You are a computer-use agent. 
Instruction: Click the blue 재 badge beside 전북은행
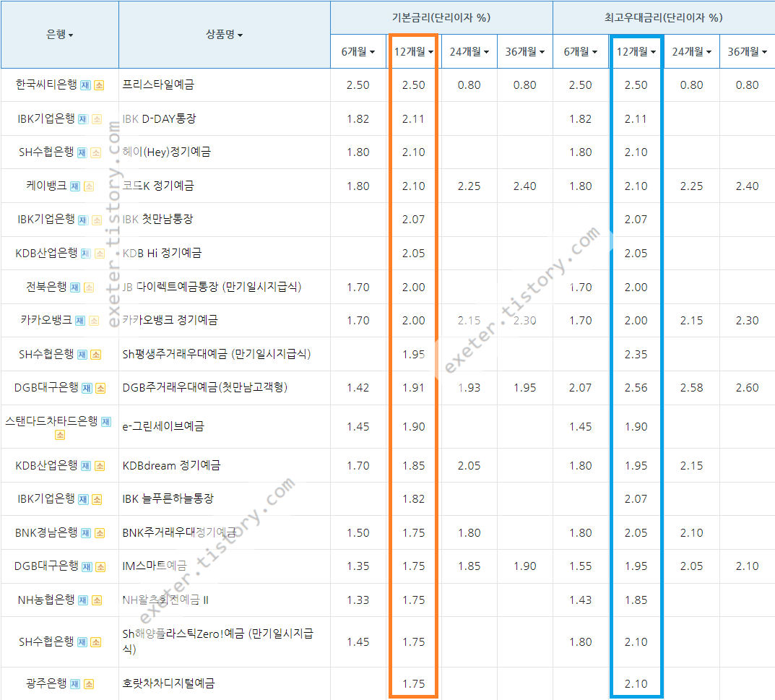(75, 288)
